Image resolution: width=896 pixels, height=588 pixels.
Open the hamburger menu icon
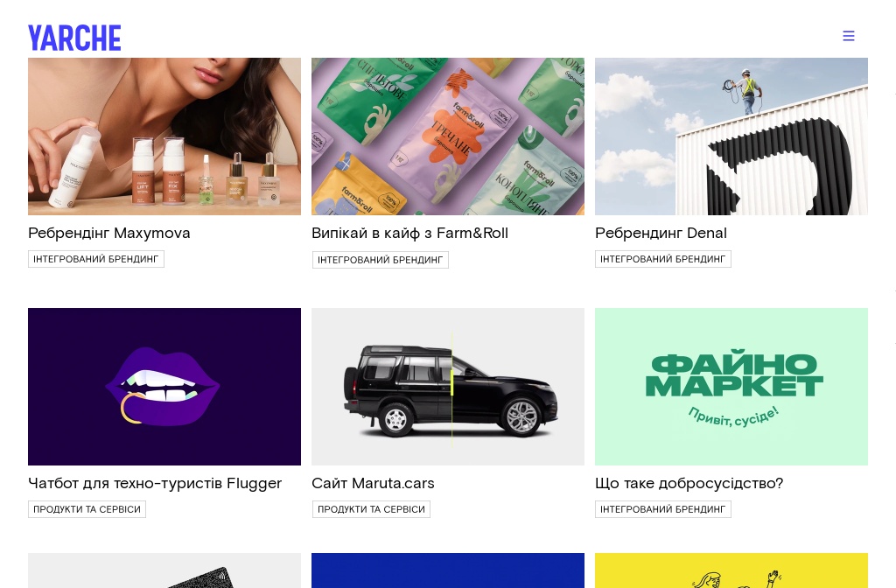[849, 36]
